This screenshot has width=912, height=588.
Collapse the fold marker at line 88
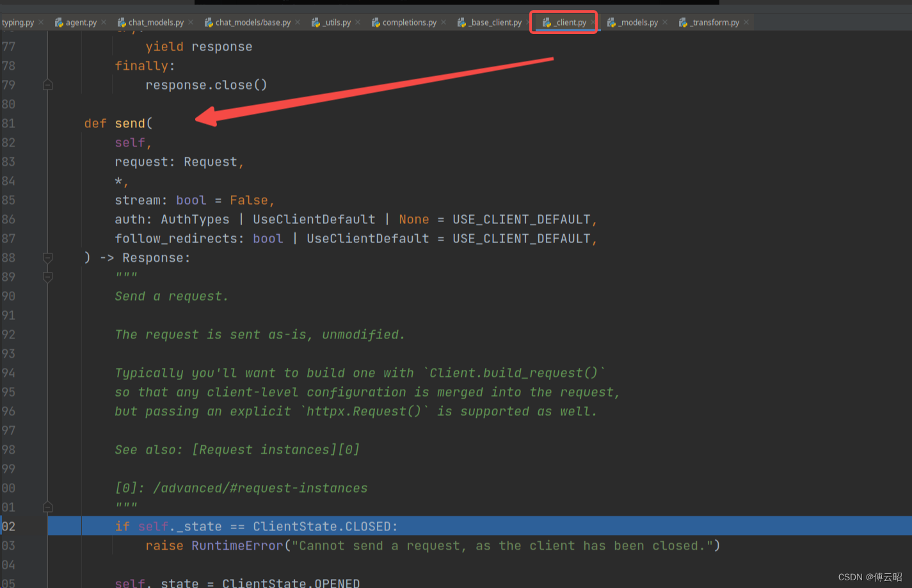[x=47, y=258]
